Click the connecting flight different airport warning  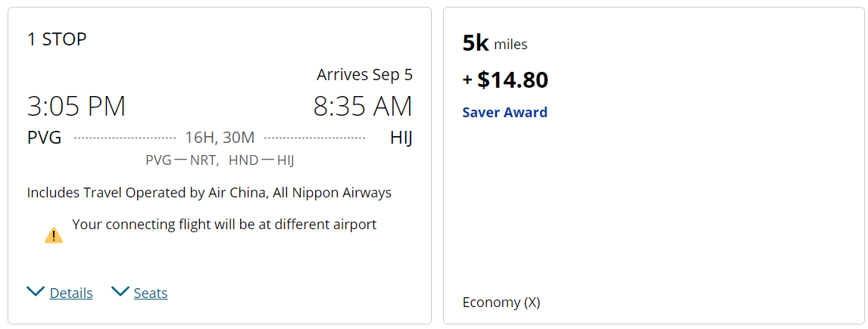224,225
